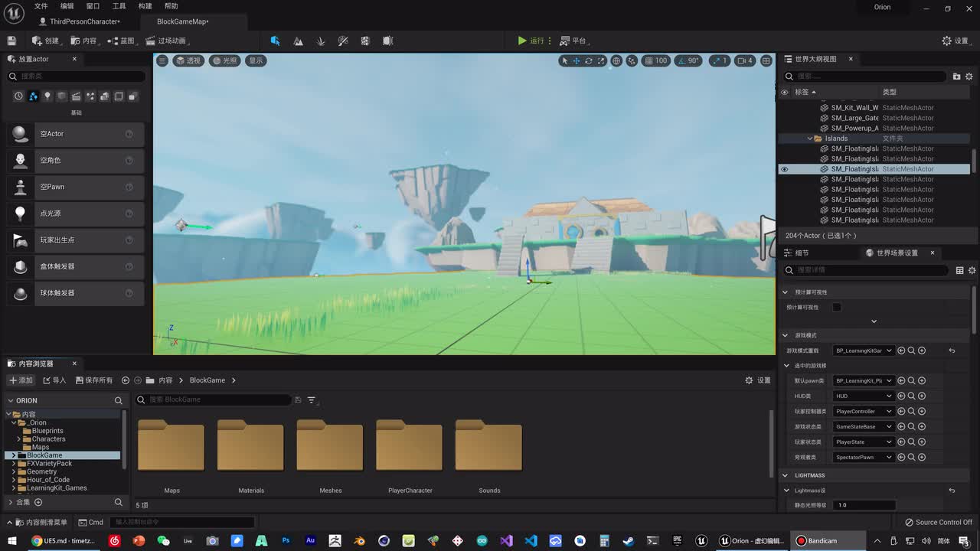Switch to the 细节 details tab
The image size is (980, 551).
[796, 253]
